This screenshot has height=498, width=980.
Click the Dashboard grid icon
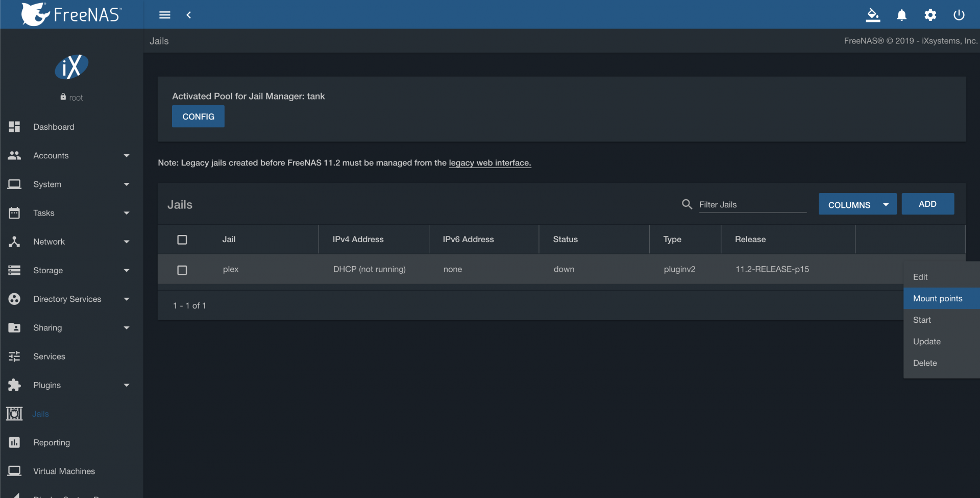pyautogui.click(x=14, y=127)
